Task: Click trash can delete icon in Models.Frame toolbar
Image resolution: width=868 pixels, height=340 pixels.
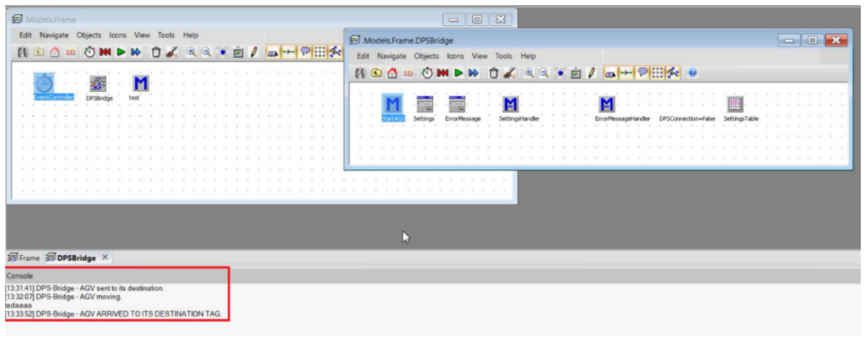Action: pos(156,52)
